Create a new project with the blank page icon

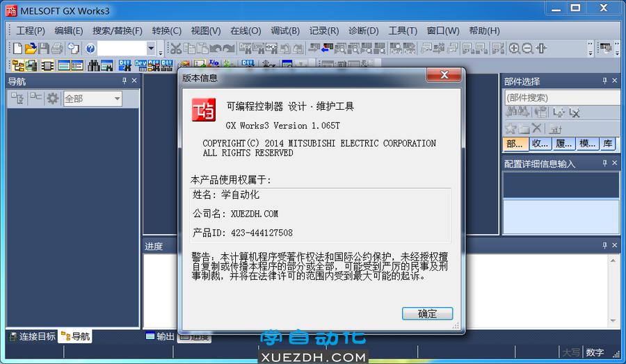coord(17,49)
